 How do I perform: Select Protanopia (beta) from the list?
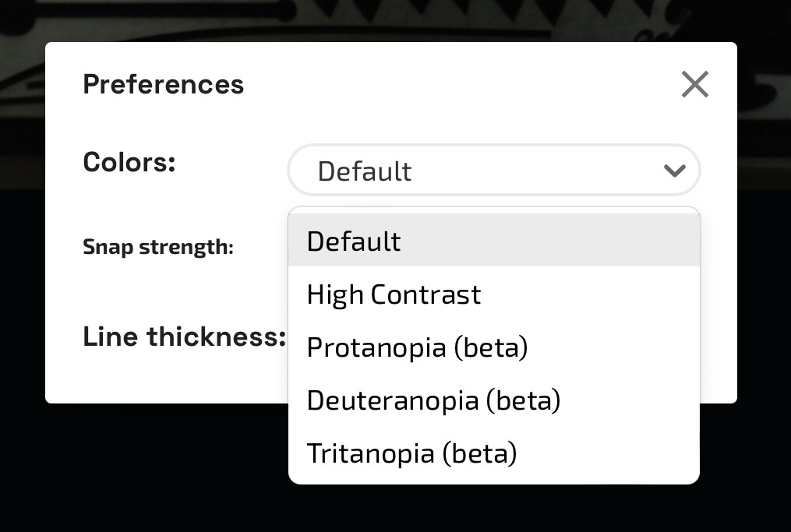coord(494,347)
